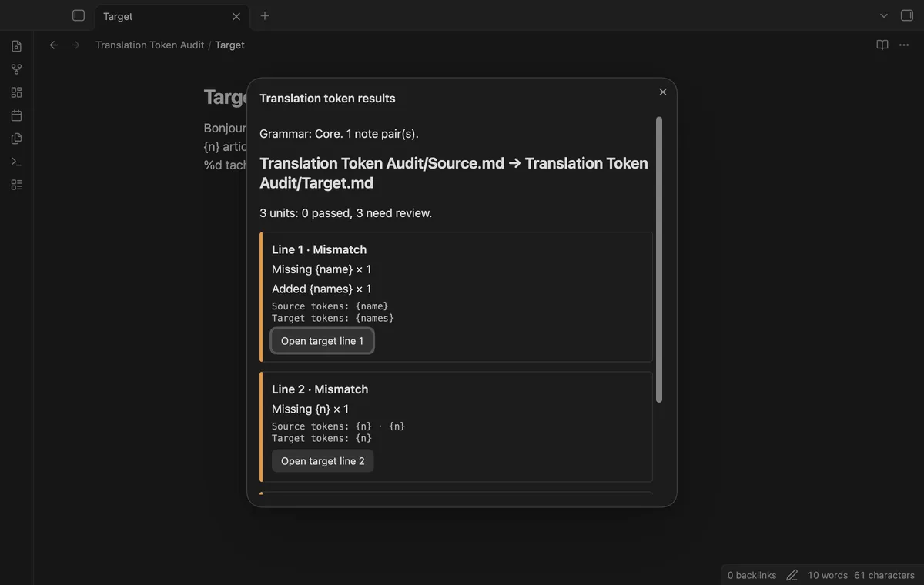
Task: Click the 61 characters status count
Action: (x=884, y=575)
